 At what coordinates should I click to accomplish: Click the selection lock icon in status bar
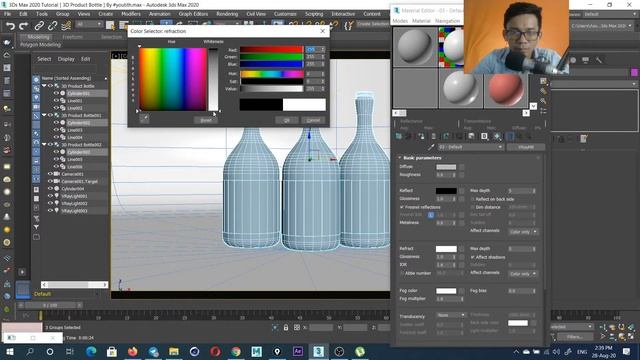tap(286, 327)
